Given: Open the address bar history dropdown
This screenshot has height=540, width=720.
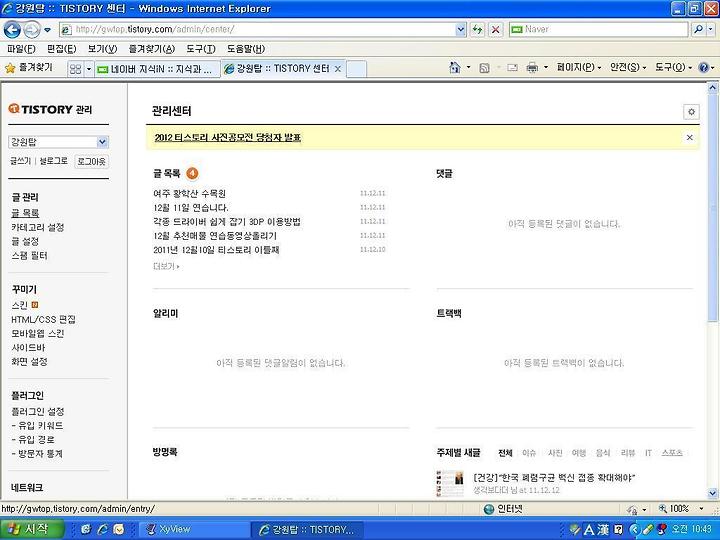Looking at the screenshot, I should 461,29.
